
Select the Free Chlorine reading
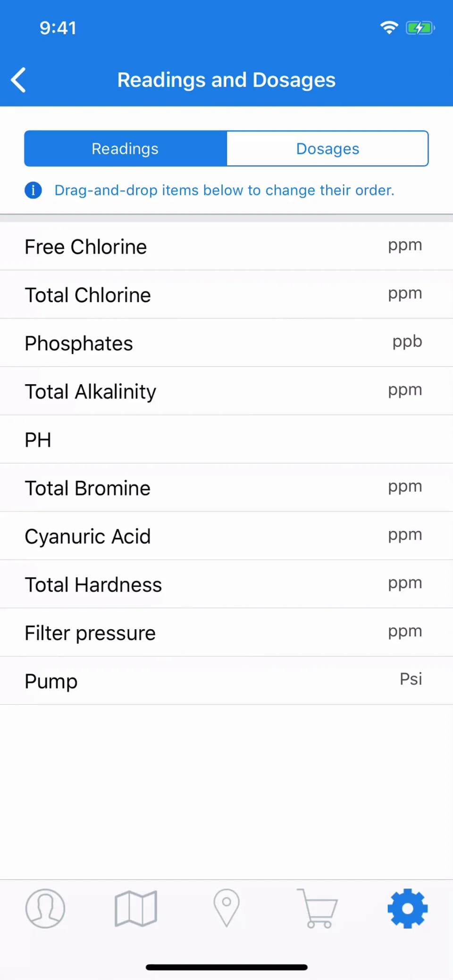pos(226,246)
